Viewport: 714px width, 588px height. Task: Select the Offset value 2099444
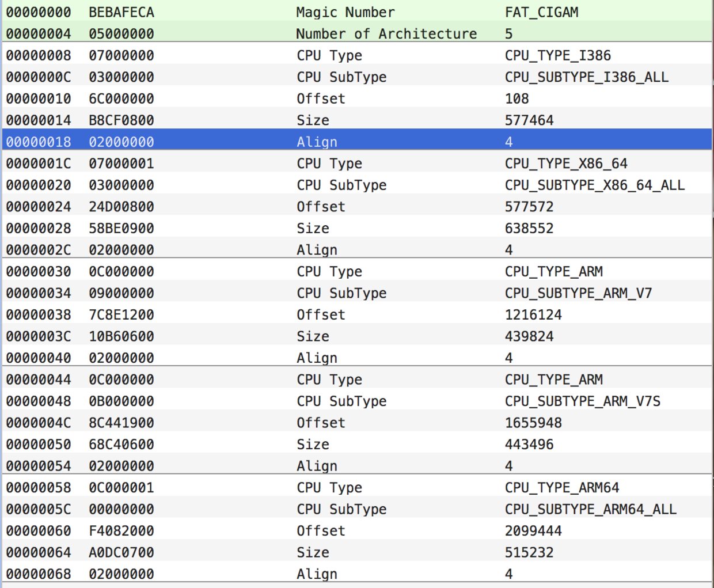[533, 530]
